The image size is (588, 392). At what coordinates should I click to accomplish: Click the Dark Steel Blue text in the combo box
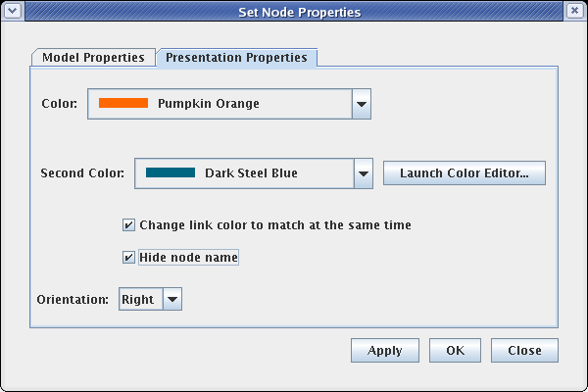point(251,173)
